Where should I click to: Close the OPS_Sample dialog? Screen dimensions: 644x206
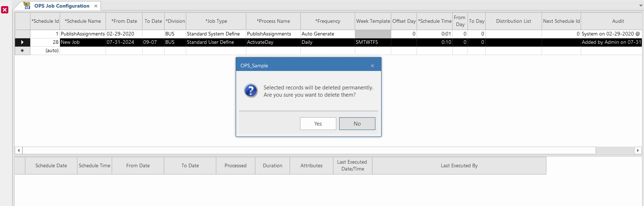(372, 66)
